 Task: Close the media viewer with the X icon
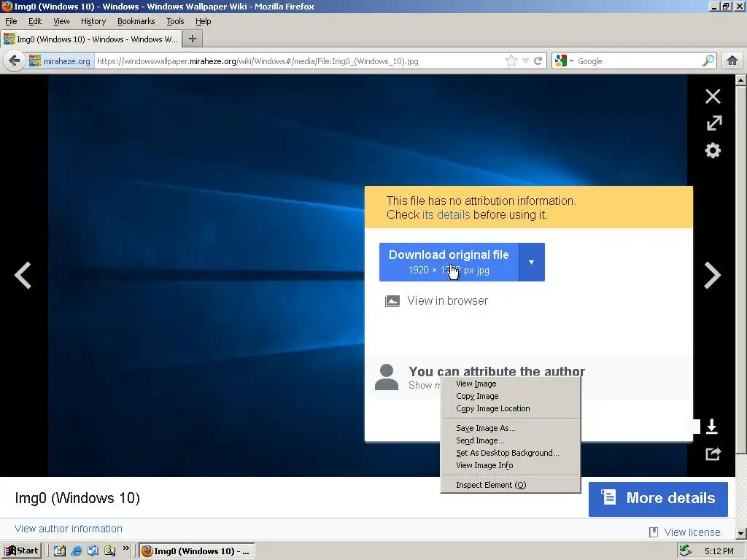click(713, 96)
